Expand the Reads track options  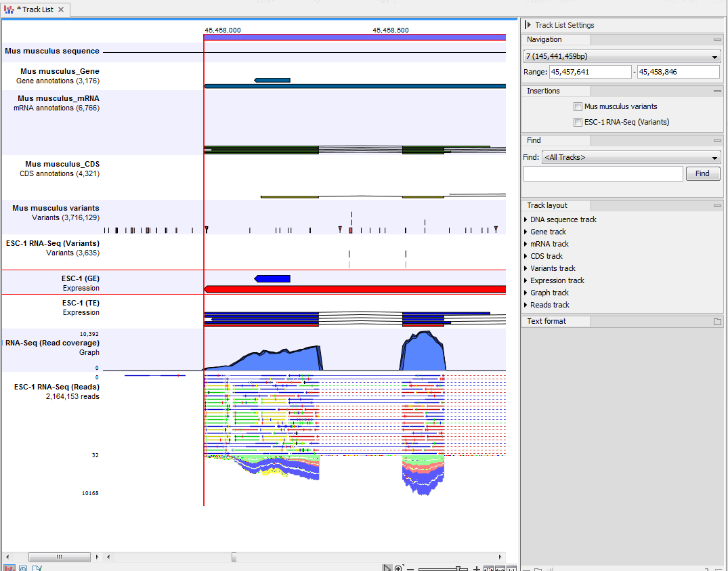point(526,305)
